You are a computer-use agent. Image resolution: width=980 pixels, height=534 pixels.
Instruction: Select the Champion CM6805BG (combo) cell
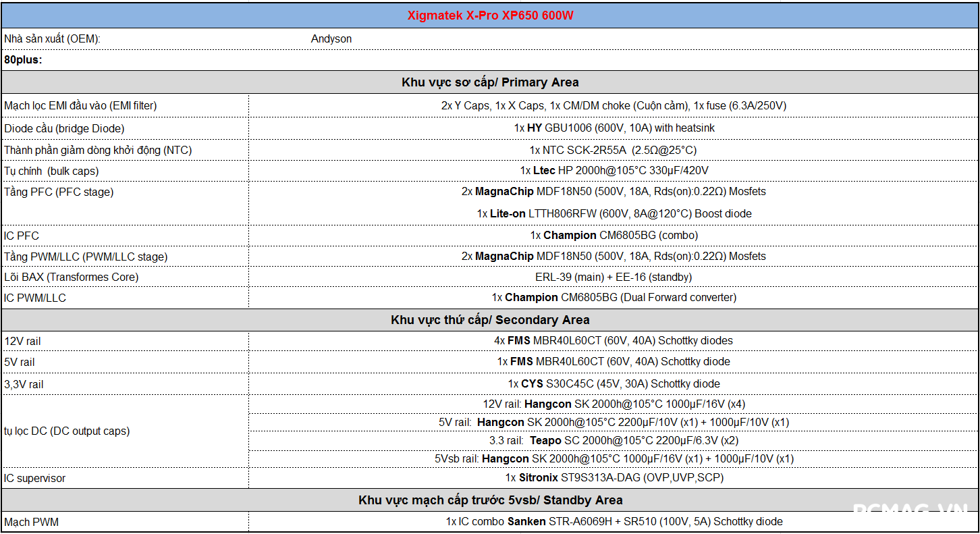point(614,236)
